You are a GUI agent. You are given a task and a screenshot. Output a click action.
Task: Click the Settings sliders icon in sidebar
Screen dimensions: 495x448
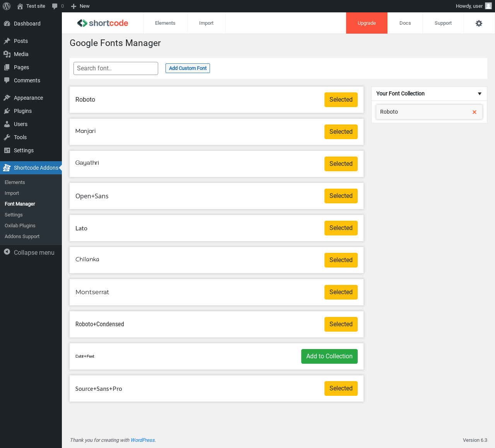7,150
